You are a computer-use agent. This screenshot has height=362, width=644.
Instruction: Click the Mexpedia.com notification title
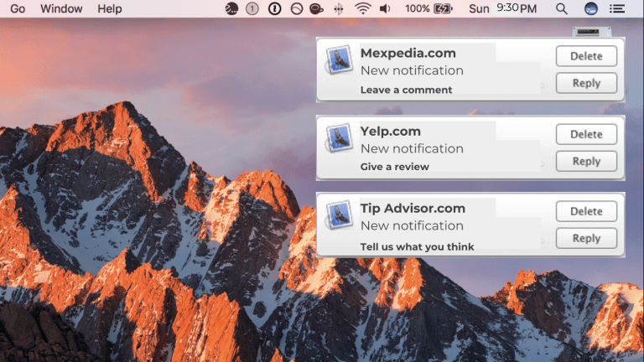click(x=408, y=53)
